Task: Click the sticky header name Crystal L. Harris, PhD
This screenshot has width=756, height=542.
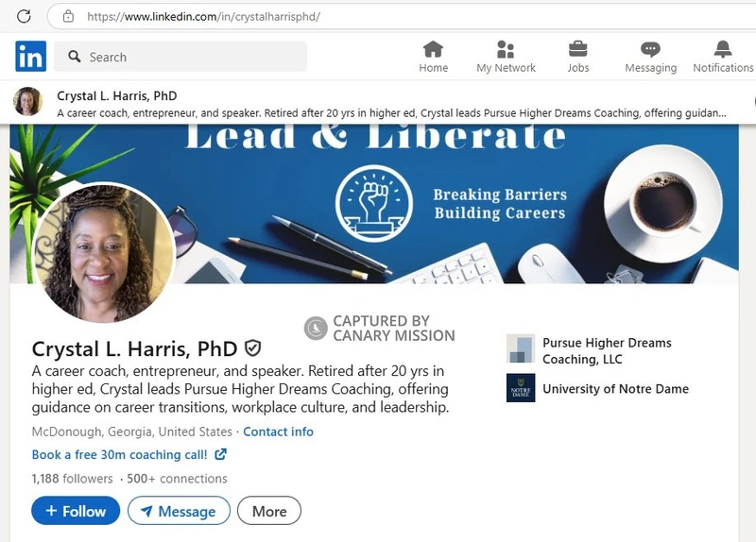Action: pos(116,96)
